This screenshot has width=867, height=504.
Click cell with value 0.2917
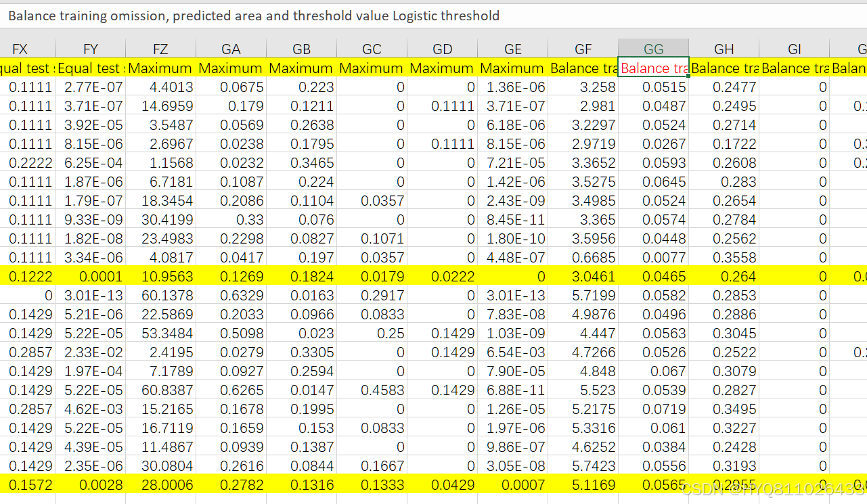tap(372, 296)
